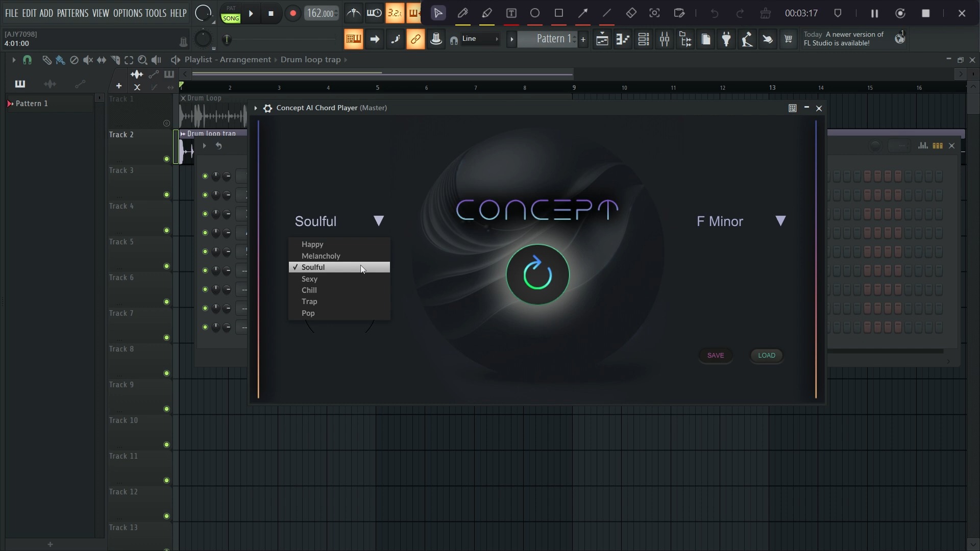
Task: Select the pen annotation tool
Action: (x=463, y=13)
